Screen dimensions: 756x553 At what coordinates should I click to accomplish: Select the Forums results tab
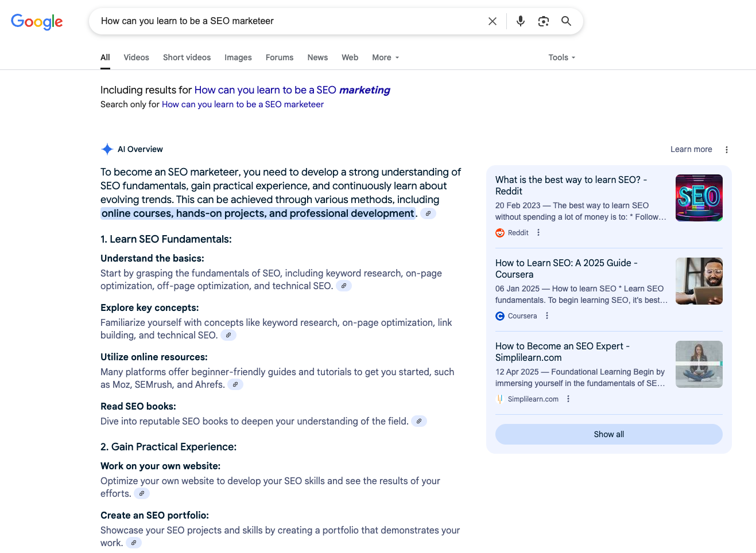[x=279, y=57]
